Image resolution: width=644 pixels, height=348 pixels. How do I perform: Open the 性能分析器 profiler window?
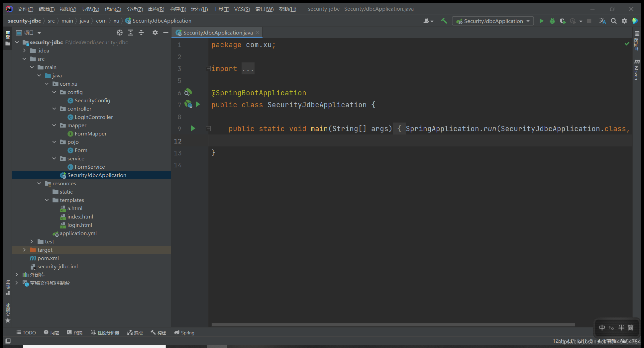coord(105,332)
